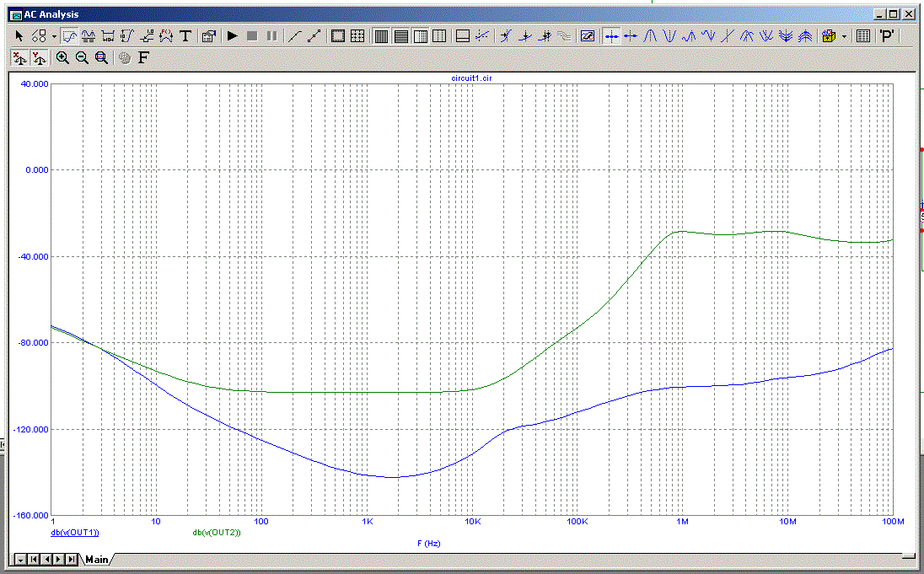Click the Zoom In magnifier icon
The image size is (924, 574).
pos(63,57)
